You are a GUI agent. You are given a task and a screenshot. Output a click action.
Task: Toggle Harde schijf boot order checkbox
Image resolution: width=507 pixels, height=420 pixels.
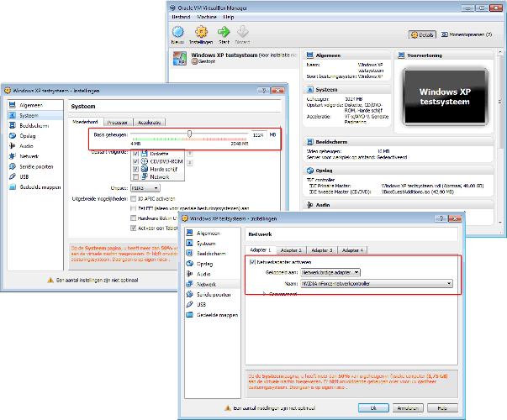135,169
